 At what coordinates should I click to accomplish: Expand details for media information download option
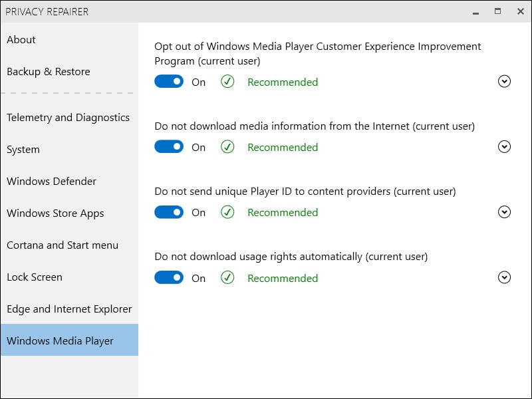coord(504,146)
